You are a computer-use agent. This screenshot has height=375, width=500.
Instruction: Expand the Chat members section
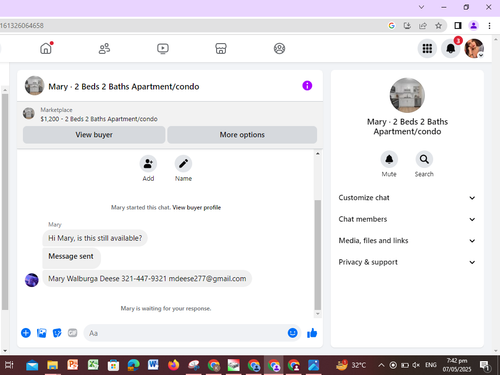point(407,219)
